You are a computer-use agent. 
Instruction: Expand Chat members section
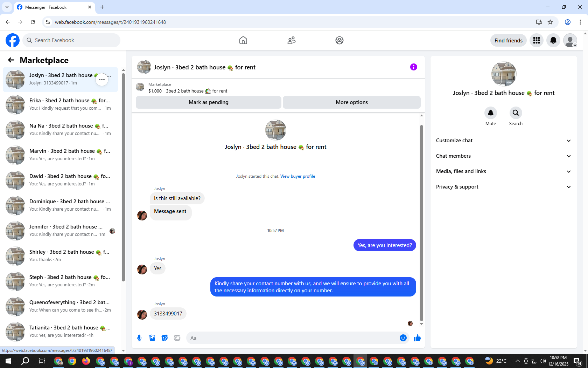click(x=504, y=156)
